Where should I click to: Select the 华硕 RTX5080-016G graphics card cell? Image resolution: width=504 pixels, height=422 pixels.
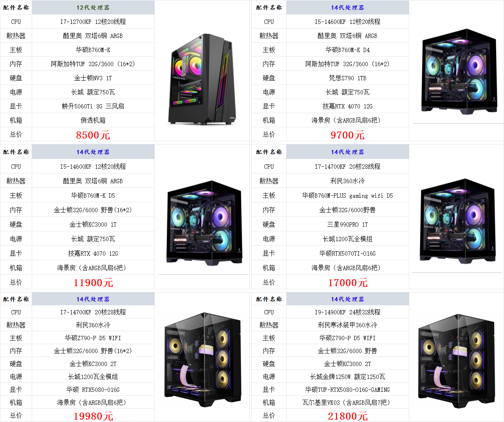pos(93,390)
